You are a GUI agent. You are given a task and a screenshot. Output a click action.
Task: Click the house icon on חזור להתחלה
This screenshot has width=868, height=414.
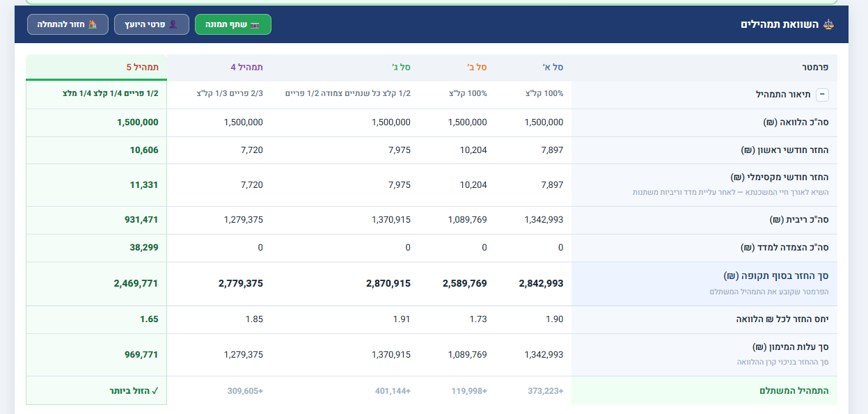(x=93, y=24)
